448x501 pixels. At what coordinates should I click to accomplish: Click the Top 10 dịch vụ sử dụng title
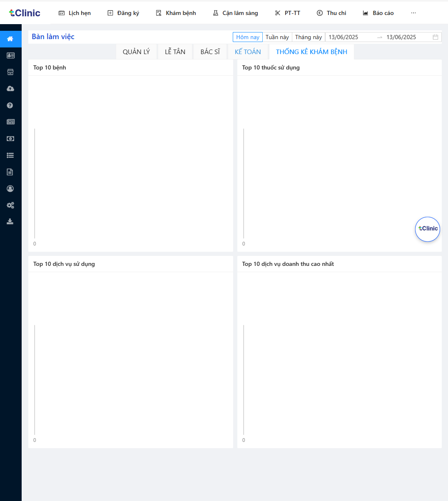(64, 264)
